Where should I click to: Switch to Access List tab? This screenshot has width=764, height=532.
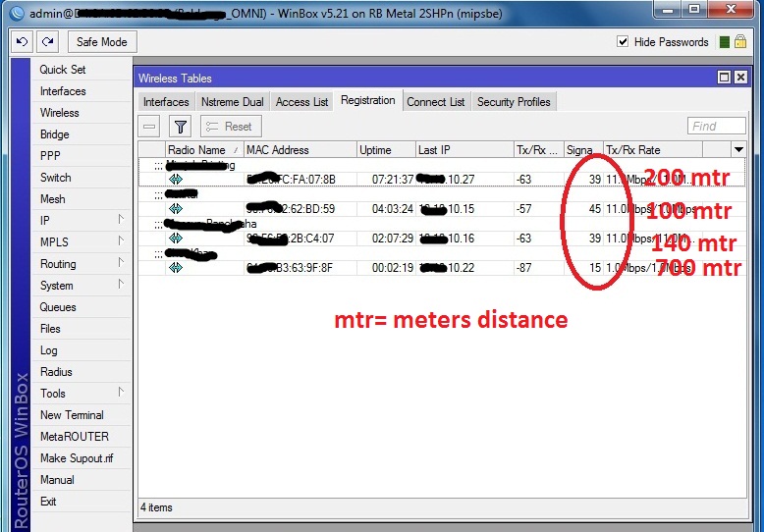tap(302, 102)
